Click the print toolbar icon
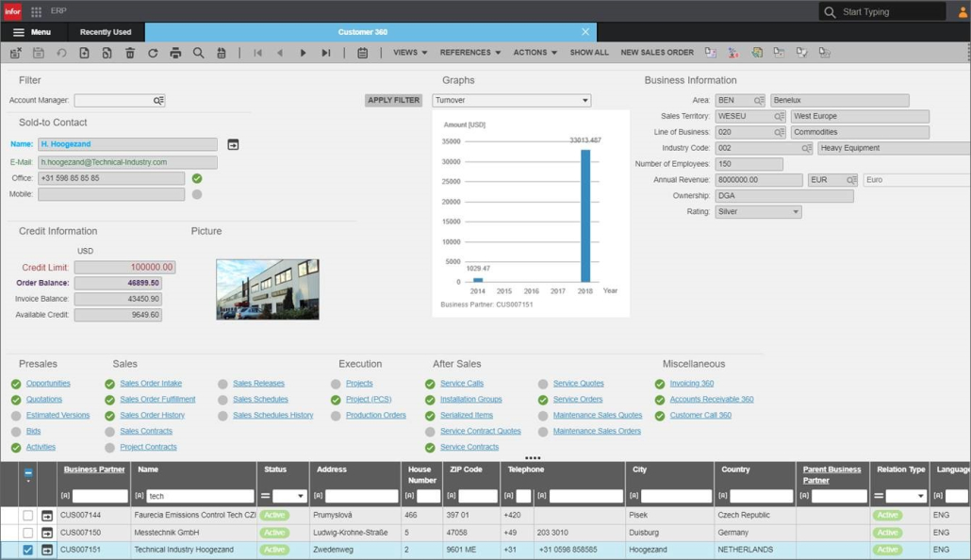 click(176, 53)
